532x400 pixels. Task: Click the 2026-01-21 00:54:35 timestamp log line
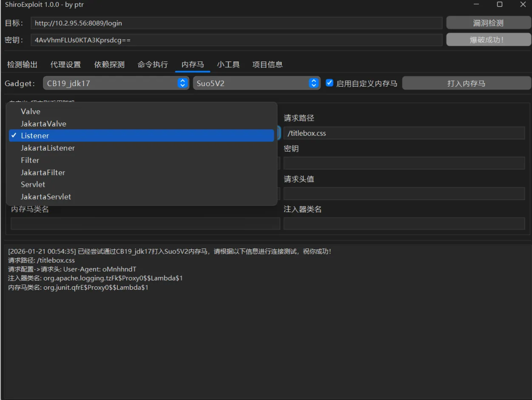tap(169, 251)
